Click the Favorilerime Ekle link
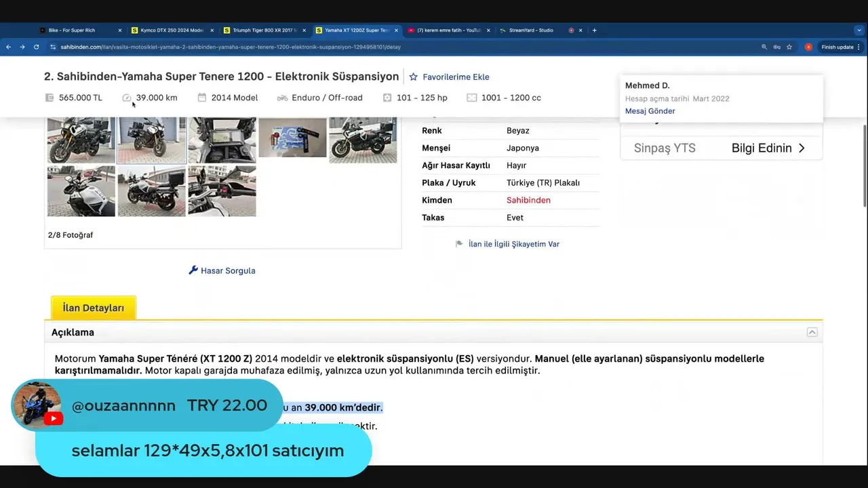Image resolution: width=868 pixels, height=488 pixels. click(456, 77)
